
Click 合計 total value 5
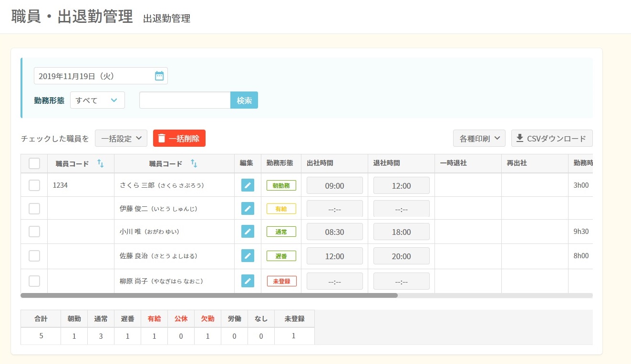point(41,336)
